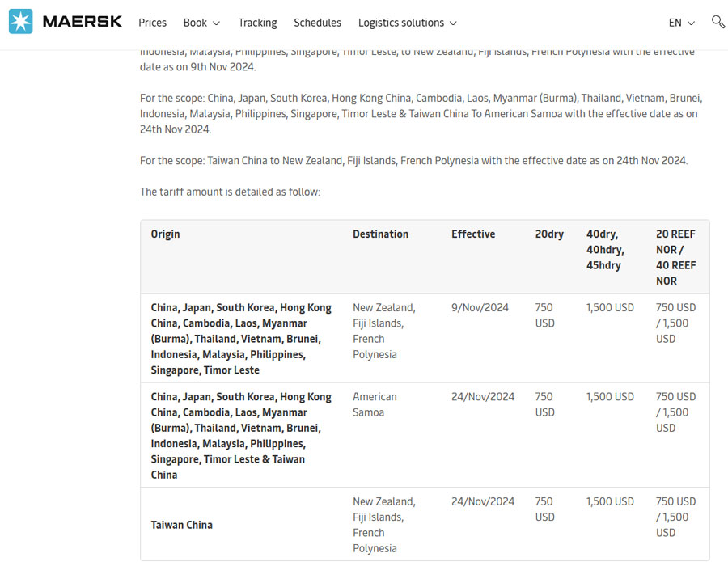Screen dimensions: 728x566
Task: Open the search magnifier icon
Action: (x=717, y=22)
